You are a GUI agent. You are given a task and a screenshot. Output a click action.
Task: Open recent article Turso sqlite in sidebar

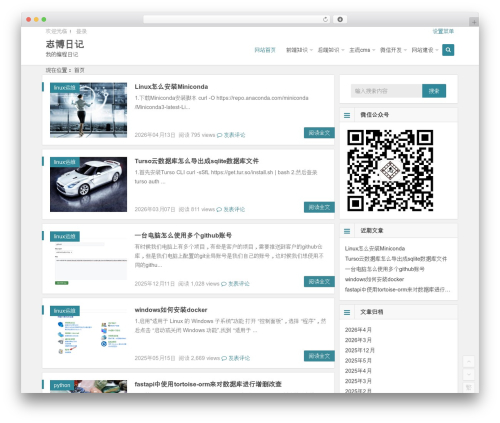coord(396,259)
